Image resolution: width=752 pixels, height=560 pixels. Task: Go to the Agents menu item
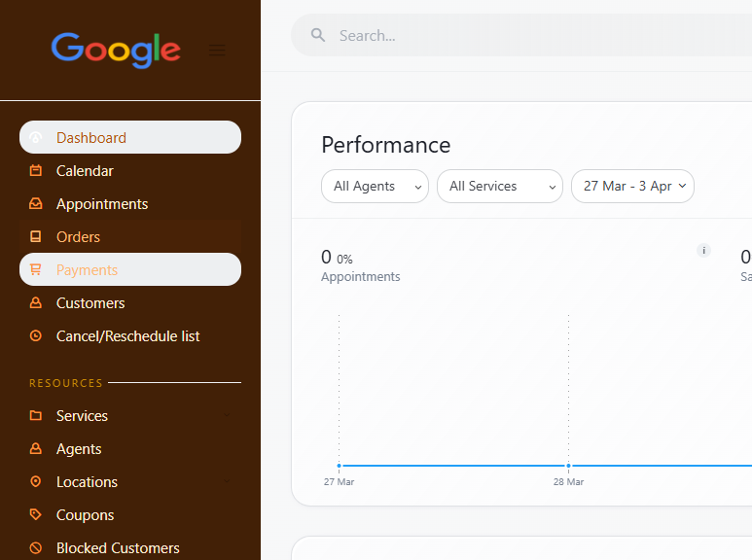coord(79,449)
